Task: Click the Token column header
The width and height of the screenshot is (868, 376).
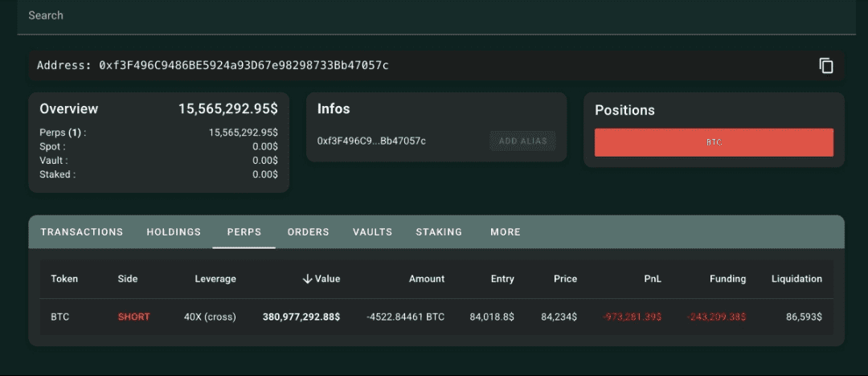Action: [64, 279]
